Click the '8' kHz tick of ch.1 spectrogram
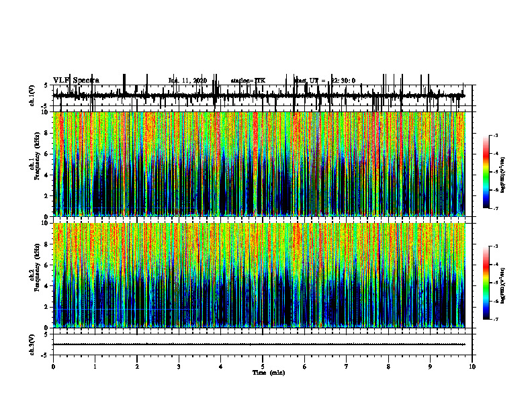The height and width of the screenshot is (411, 532). tap(46, 133)
